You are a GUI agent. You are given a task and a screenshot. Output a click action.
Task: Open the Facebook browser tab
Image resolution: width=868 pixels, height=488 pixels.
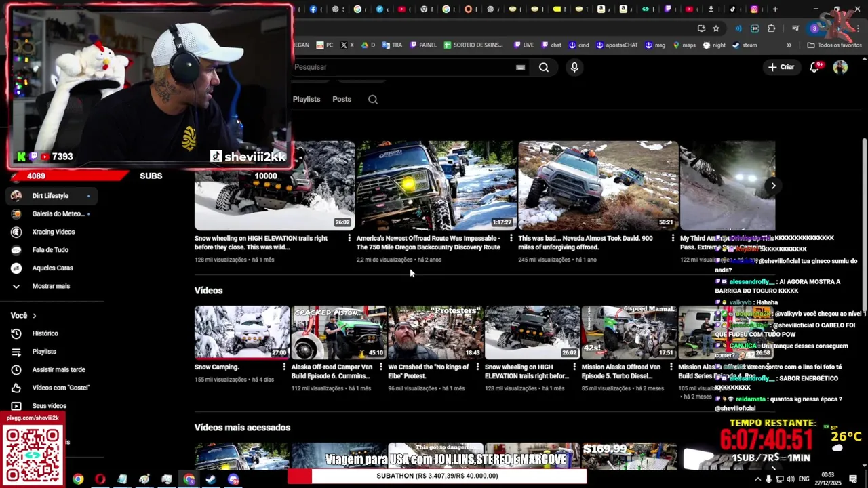[313, 9]
